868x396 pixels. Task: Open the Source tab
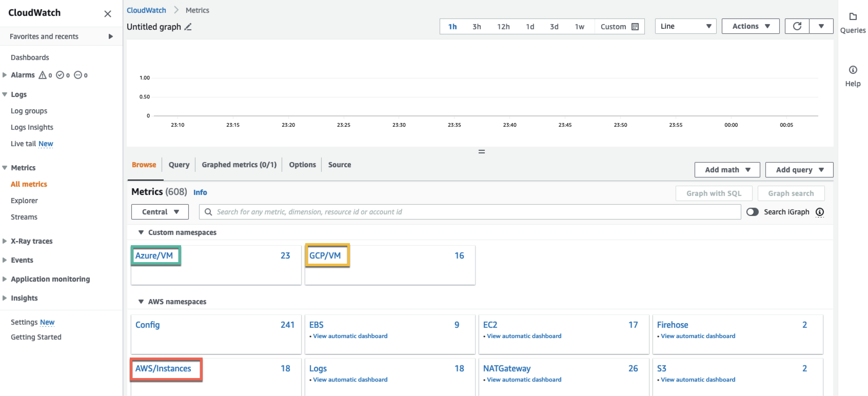[339, 165]
